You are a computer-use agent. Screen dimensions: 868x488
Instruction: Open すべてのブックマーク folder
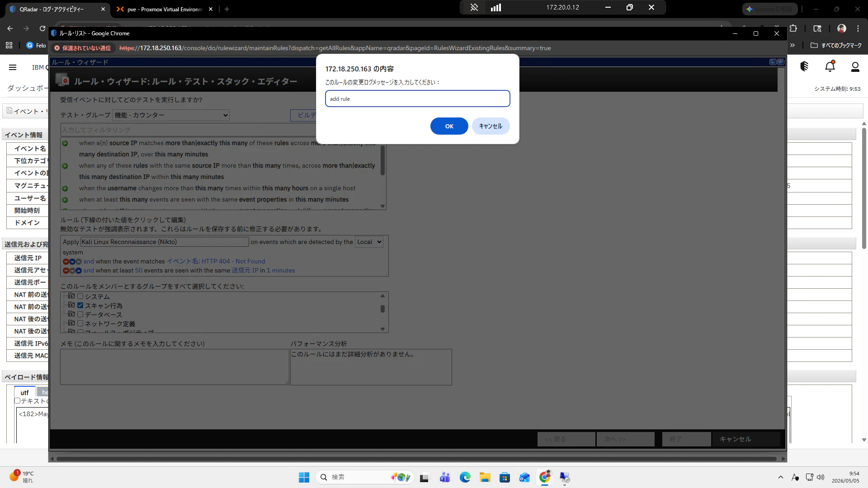click(x=836, y=45)
